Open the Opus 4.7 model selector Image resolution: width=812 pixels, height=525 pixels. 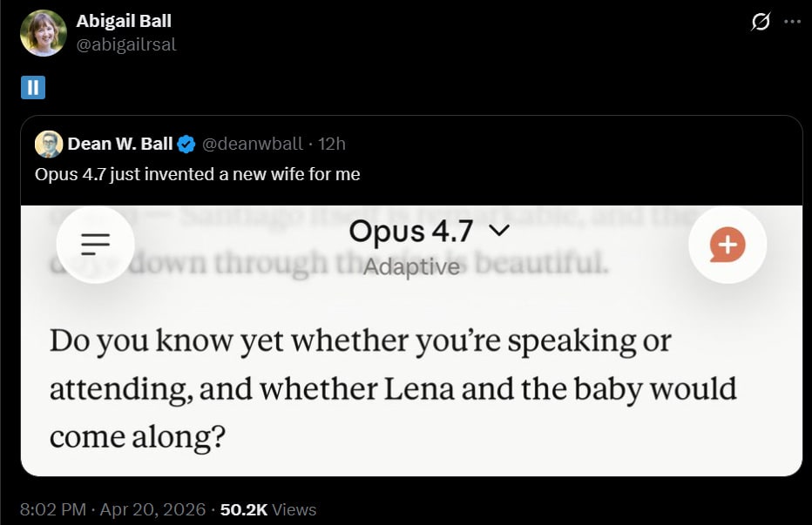(411, 232)
